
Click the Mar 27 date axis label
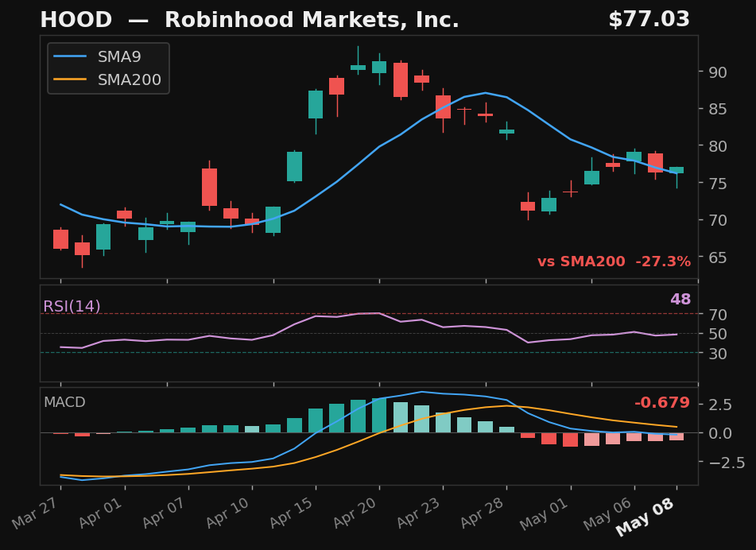[36, 513]
